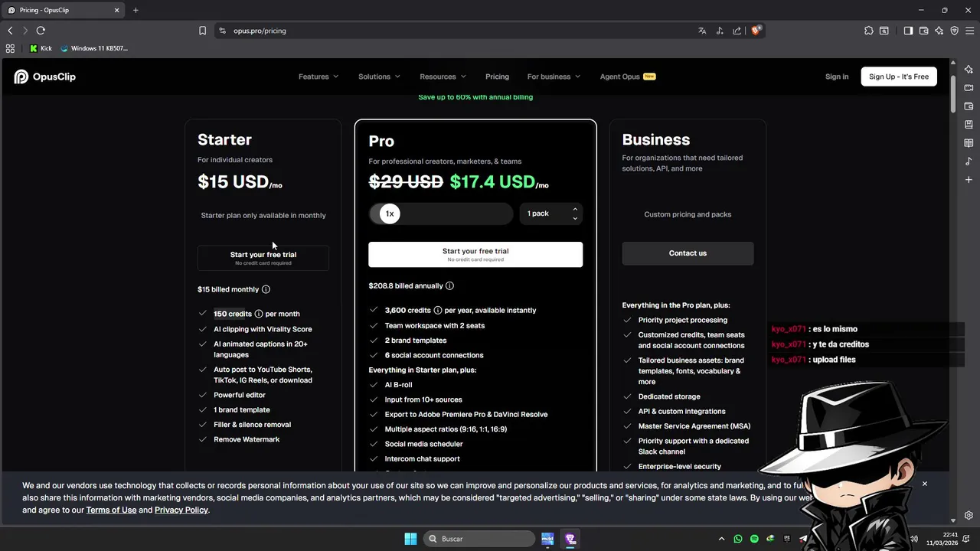Click the info icon next to 150 credits

point(259,314)
